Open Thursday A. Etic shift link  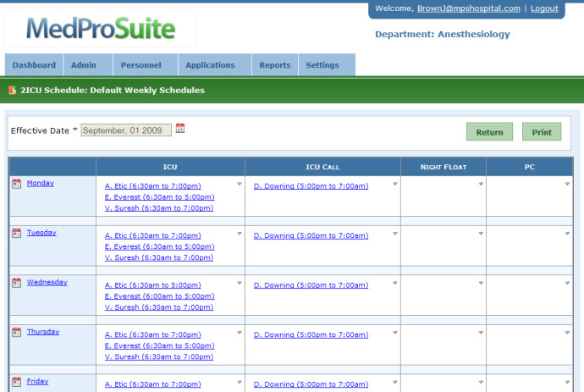point(152,334)
